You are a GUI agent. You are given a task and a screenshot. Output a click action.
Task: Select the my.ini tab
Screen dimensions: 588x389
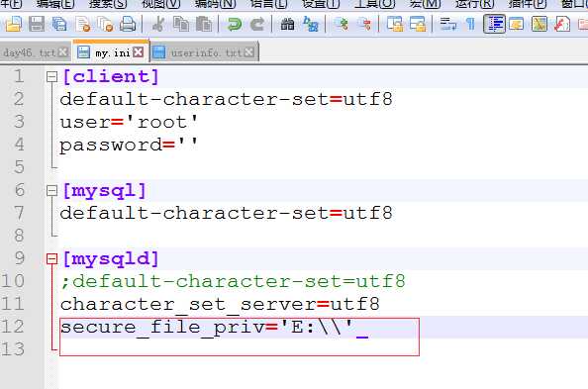point(113,52)
